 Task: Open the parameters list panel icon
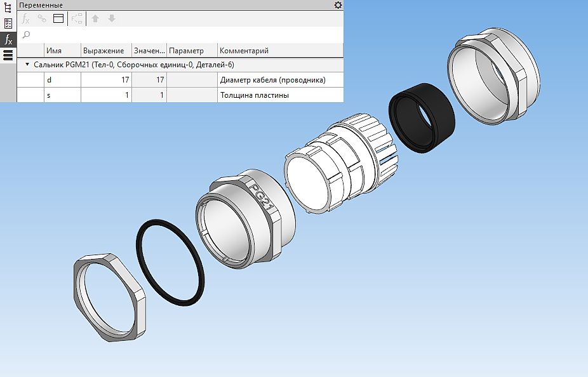tap(8, 23)
